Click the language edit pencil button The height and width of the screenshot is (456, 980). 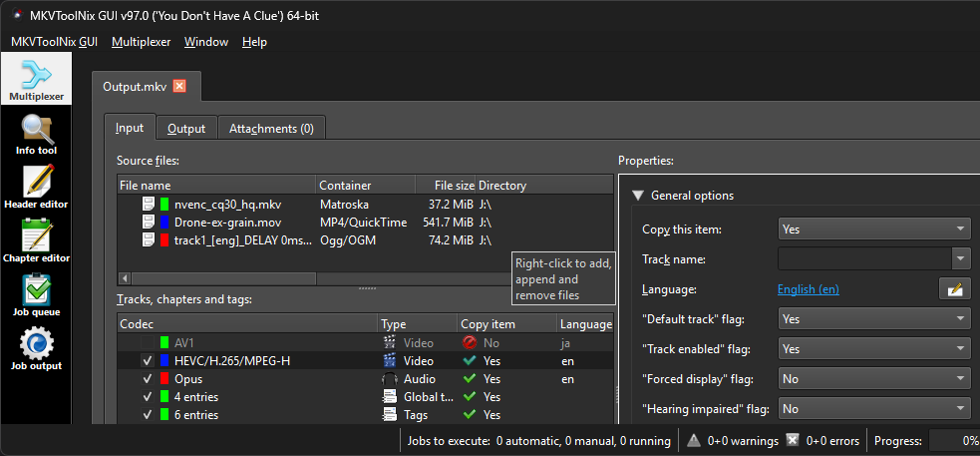coord(954,289)
